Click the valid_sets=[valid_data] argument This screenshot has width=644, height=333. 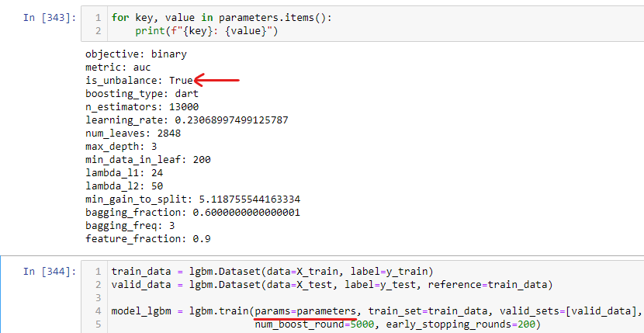[x=568, y=310]
